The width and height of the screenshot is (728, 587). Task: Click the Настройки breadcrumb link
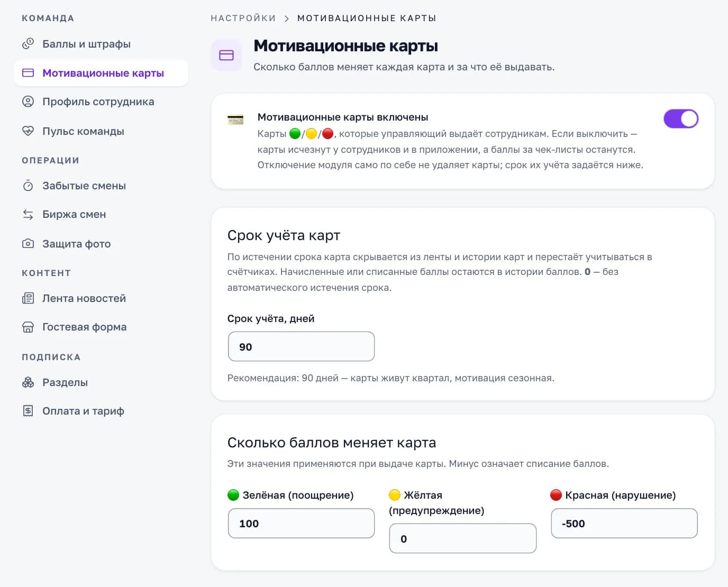[x=243, y=18]
